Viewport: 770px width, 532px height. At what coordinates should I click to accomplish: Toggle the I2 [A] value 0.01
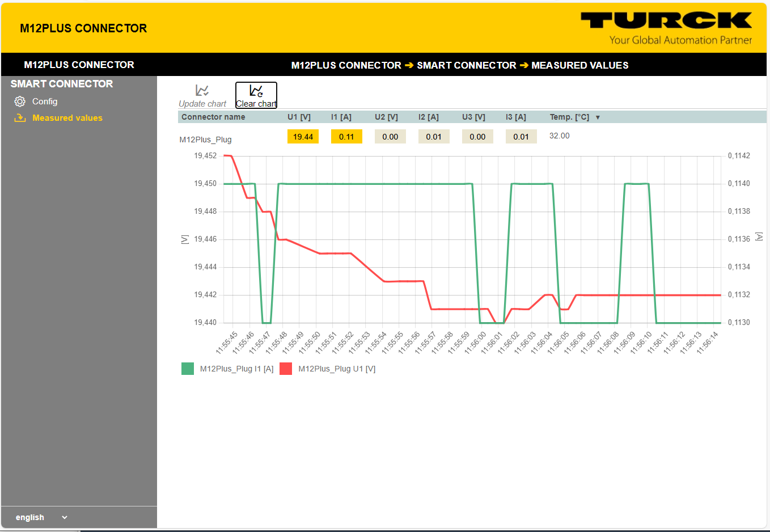point(434,137)
